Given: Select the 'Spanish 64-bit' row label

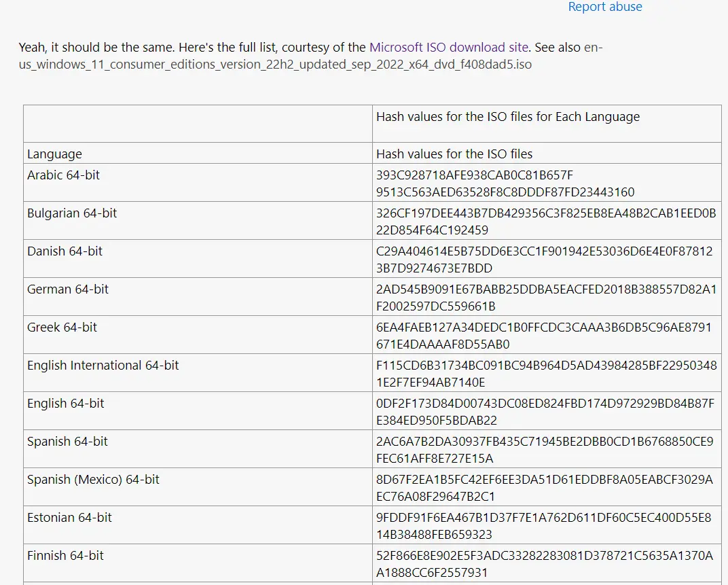Looking at the screenshot, I should pyautogui.click(x=67, y=442).
